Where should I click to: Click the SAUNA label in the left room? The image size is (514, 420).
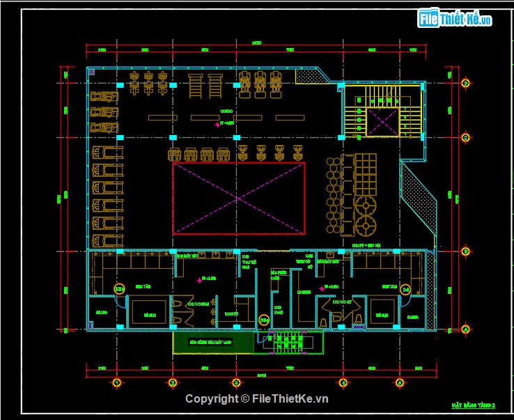(x=102, y=313)
